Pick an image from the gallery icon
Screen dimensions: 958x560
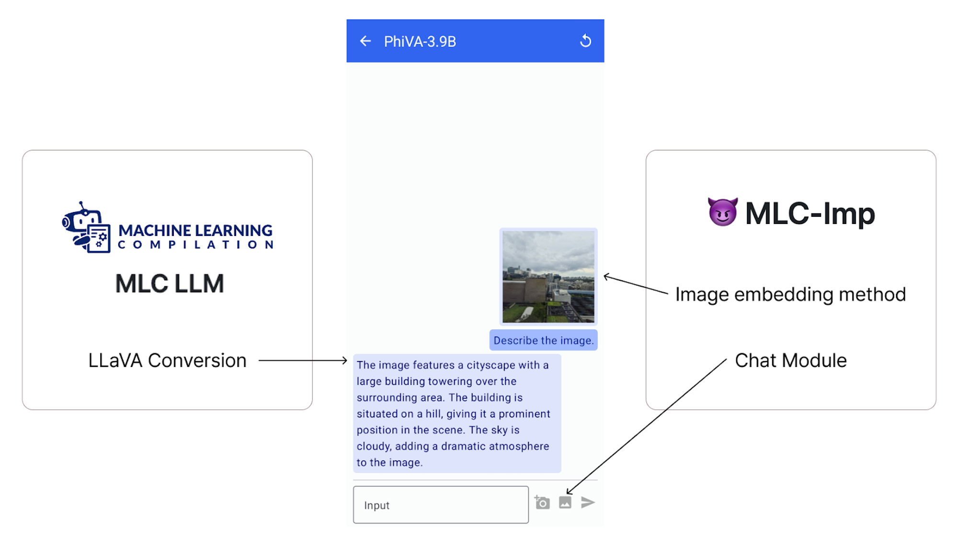(x=565, y=503)
